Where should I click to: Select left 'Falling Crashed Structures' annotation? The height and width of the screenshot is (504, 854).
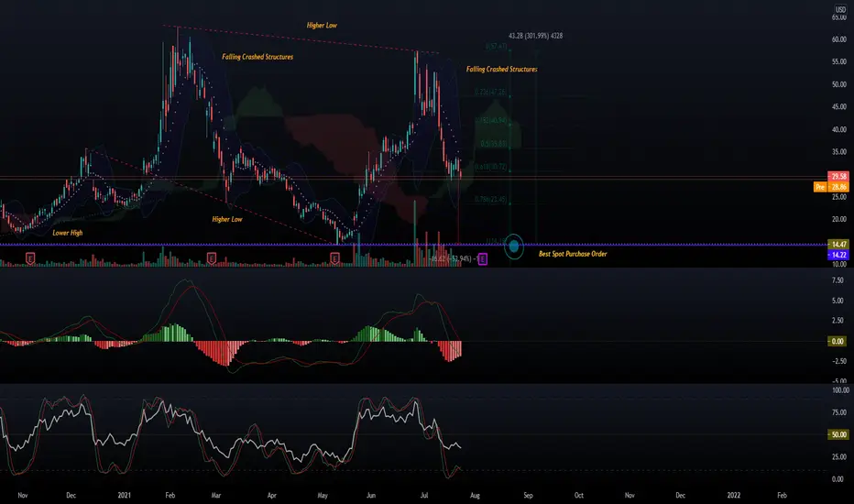(257, 57)
